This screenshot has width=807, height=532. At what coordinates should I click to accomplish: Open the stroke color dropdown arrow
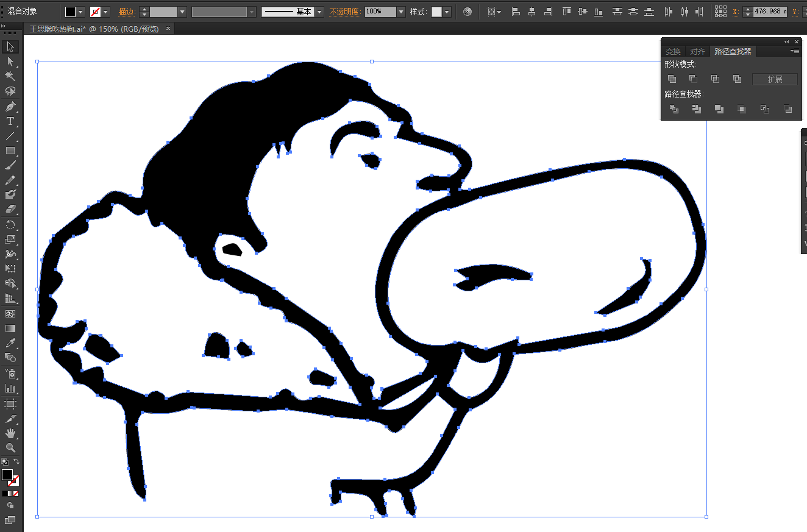105,12
